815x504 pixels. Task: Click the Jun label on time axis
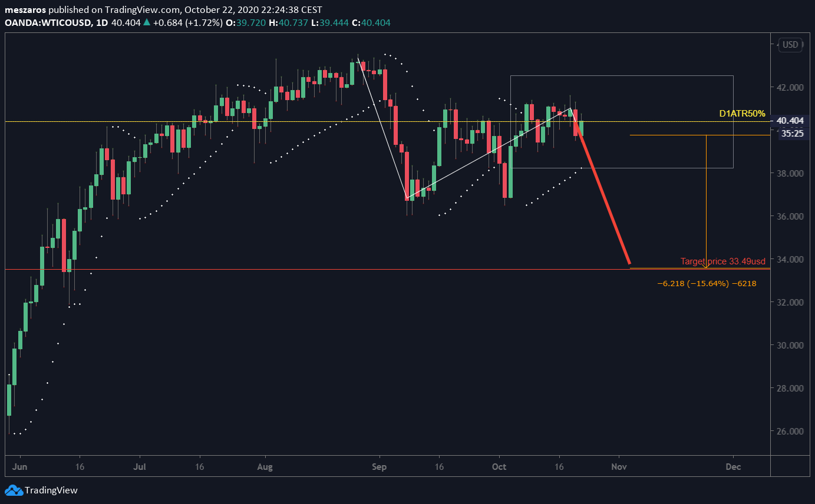(20, 466)
